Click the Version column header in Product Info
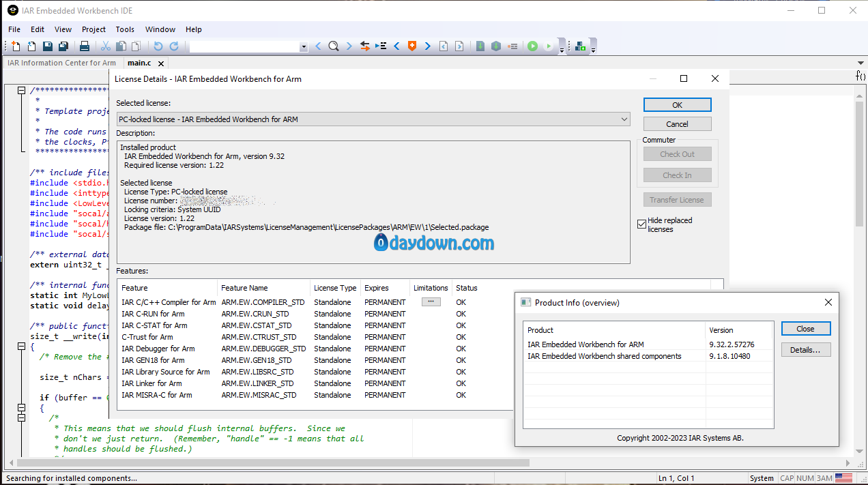 [x=740, y=330]
